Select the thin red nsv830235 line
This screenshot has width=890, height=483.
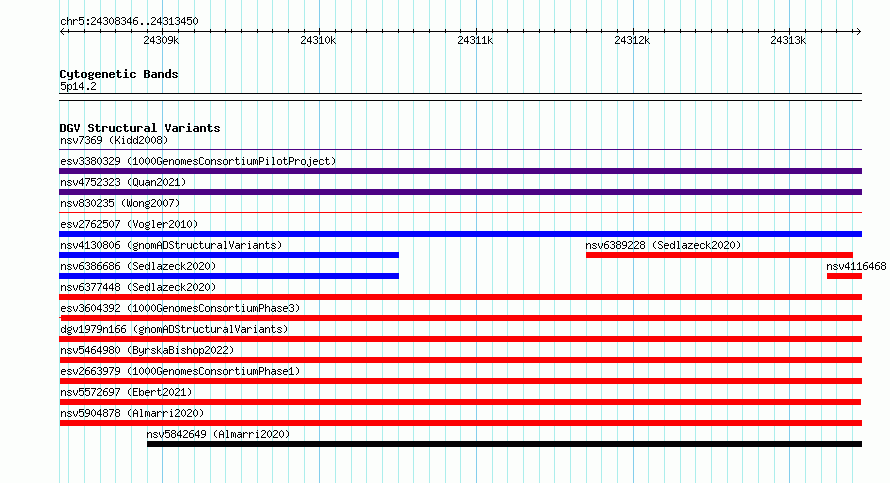[460, 213]
